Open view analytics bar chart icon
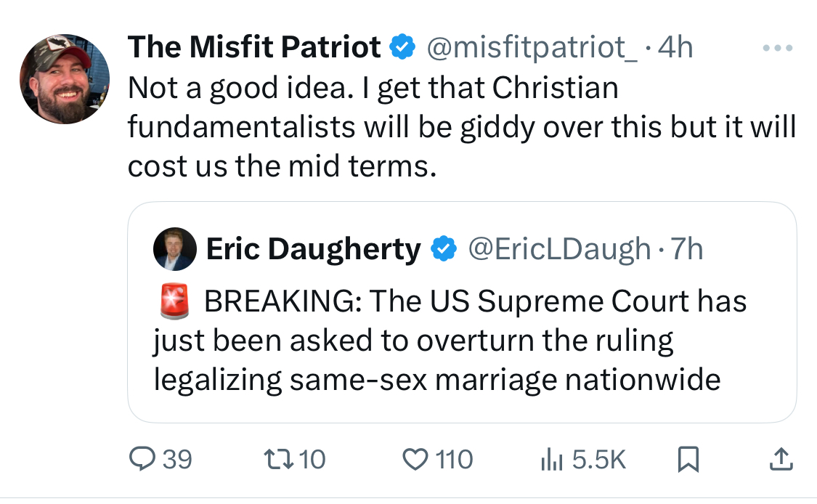 pyautogui.click(x=552, y=460)
